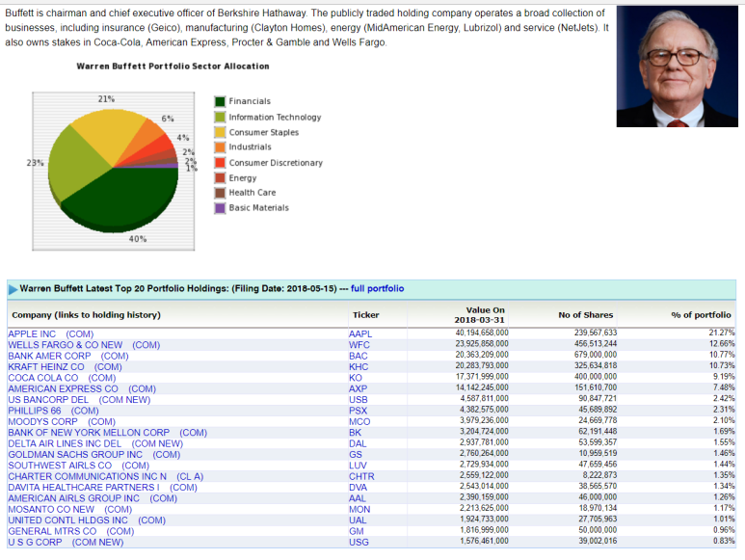Viewport: 745px width, 560px height.
Task: Open US BANCORP DEL company link
Action: click(x=79, y=399)
